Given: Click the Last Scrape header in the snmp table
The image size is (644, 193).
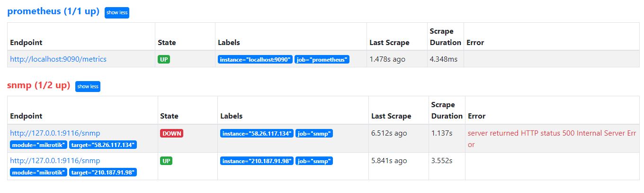Looking at the screenshot, I should 391,116.
